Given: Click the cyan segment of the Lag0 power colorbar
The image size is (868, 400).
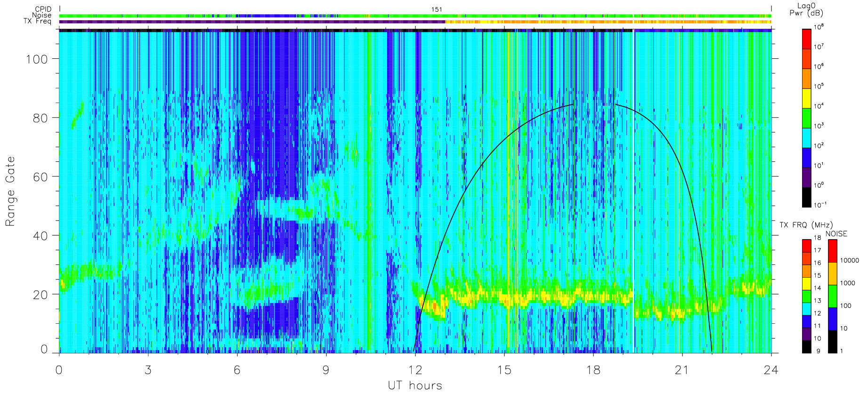Looking at the screenshot, I should click(x=806, y=138).
